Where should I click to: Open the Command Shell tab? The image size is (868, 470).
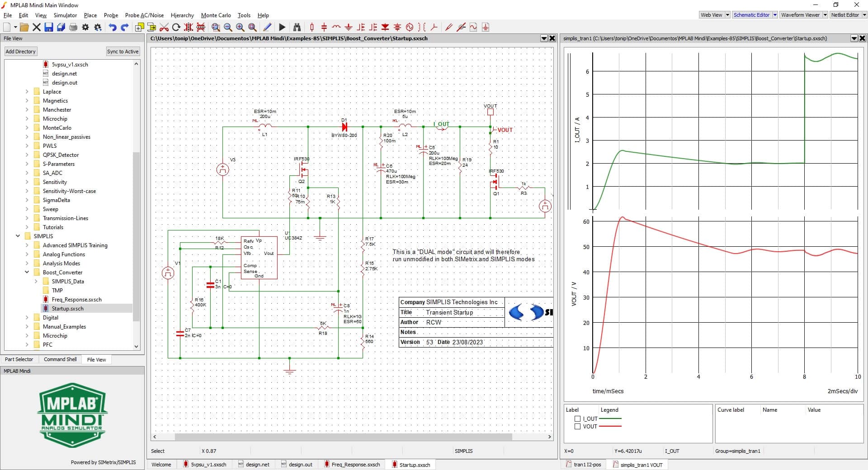[60, 360]
